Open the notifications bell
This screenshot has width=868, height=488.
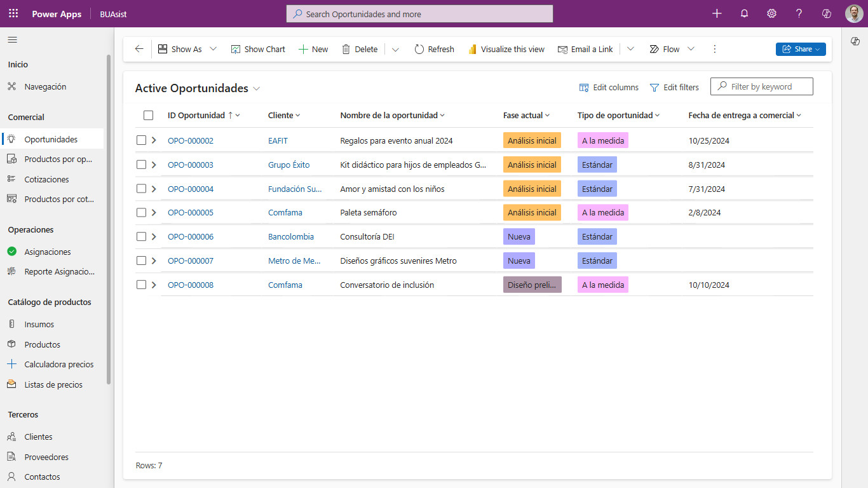744,13
